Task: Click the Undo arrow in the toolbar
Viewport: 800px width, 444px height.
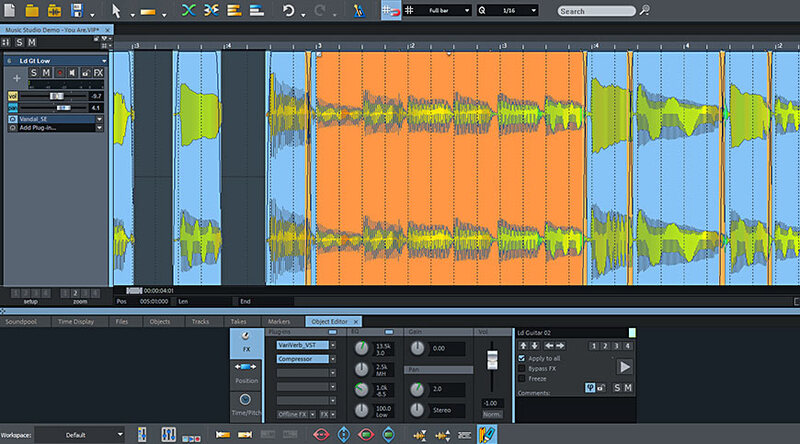Action: point(288,11)
